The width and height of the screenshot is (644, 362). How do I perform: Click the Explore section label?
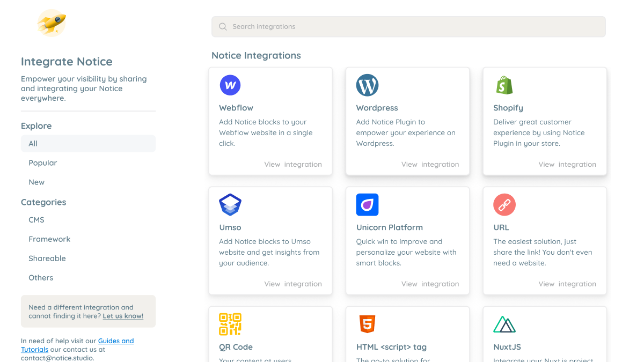point(36,126)
